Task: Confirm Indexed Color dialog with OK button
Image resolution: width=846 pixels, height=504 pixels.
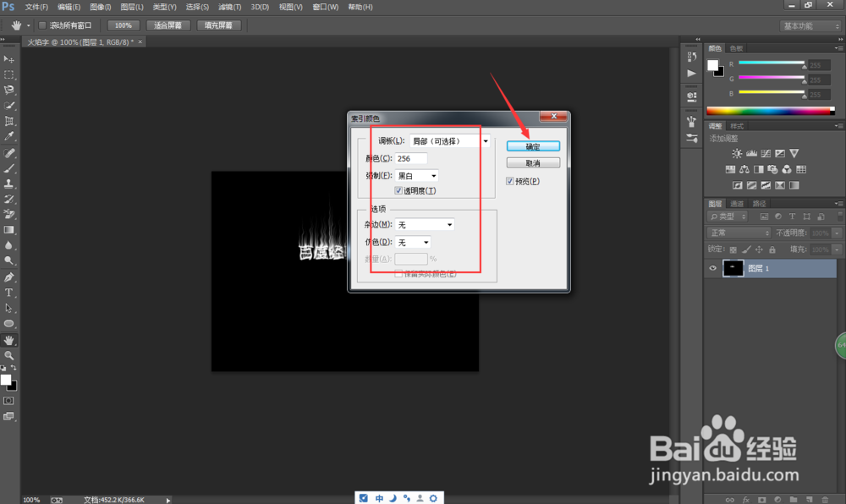Action: (533, 146)
